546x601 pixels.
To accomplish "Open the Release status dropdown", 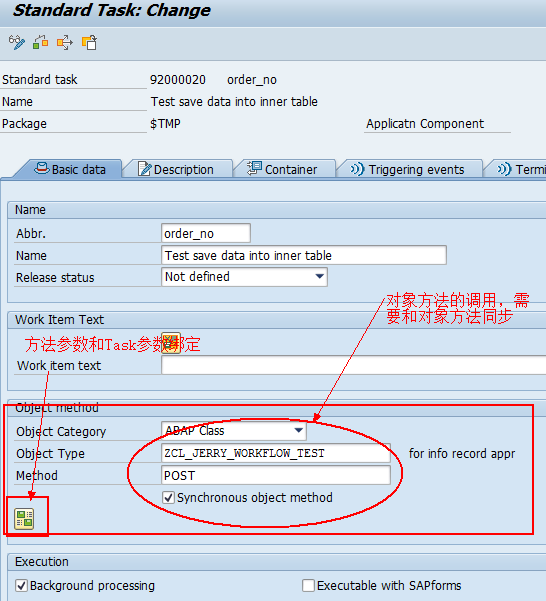I will point(320,276).
